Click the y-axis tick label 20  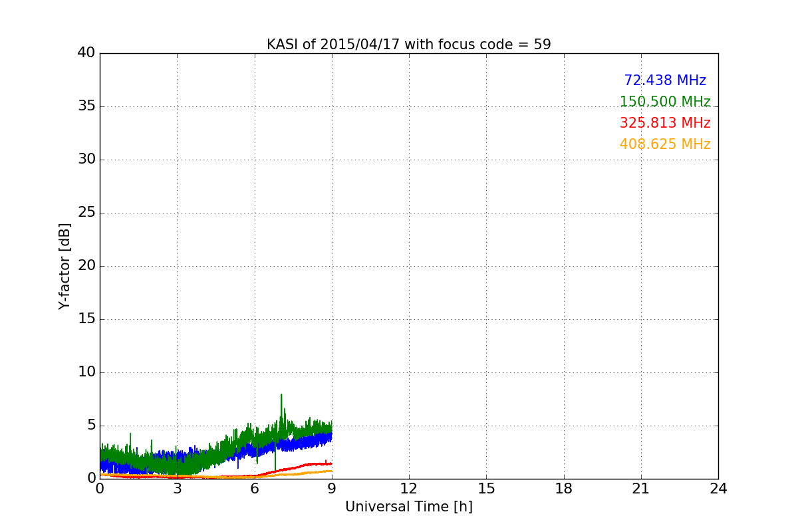(x=86, y=266)
